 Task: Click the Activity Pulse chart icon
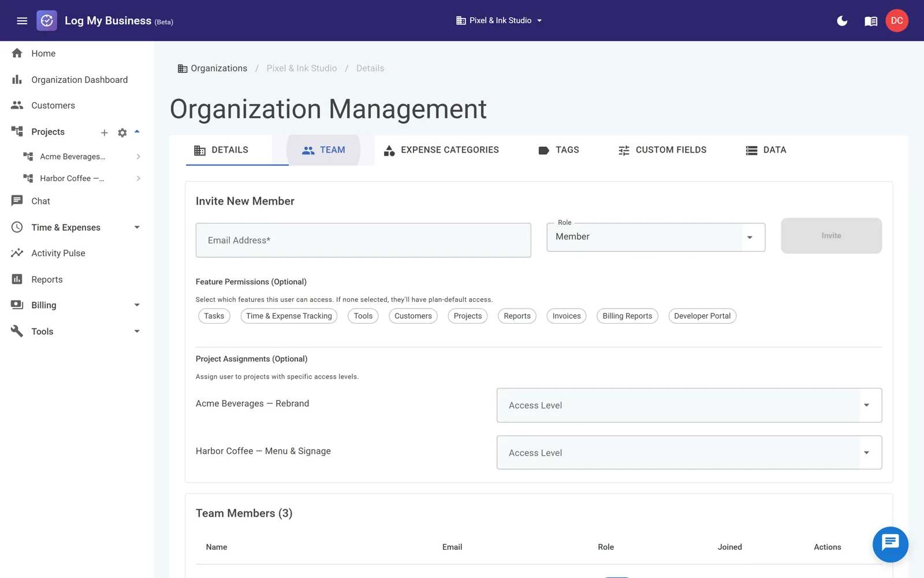[x=17, y=253]
